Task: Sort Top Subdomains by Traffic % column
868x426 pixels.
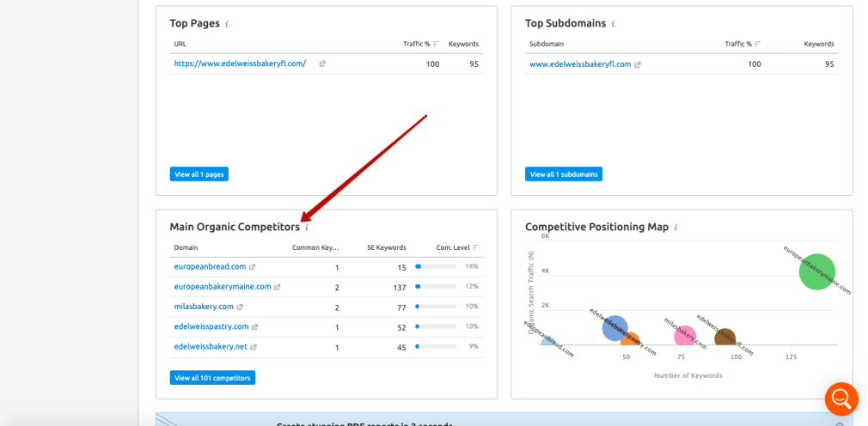Action: point(757,44)
